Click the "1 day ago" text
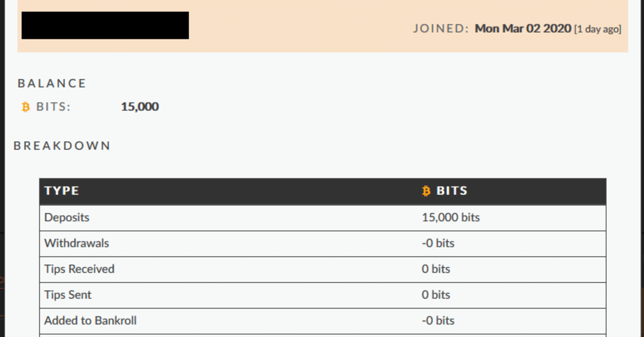Viewport: 644px width, 337px height. click(x=598, y=29)
